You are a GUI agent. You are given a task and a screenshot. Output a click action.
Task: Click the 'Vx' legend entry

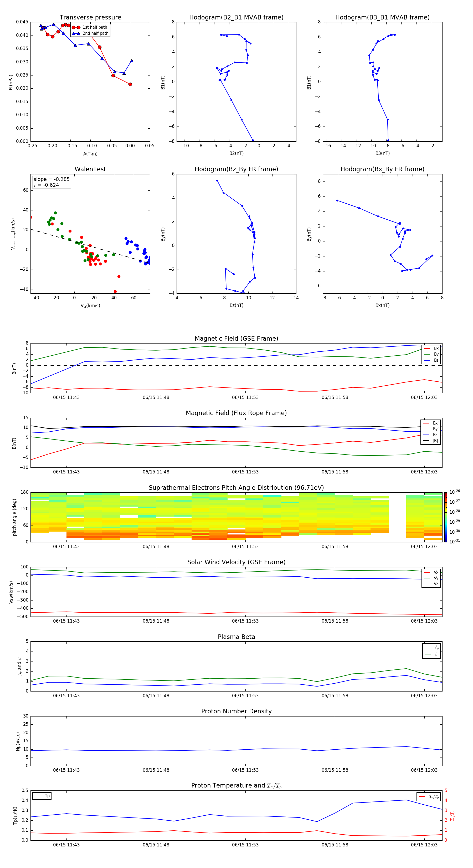[431, 572]
